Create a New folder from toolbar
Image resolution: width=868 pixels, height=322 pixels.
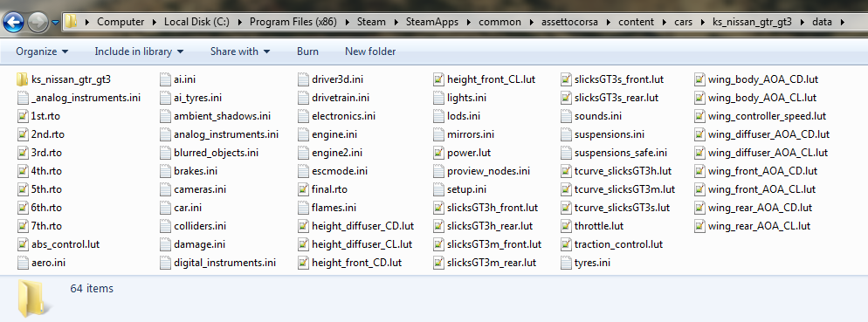tap(370, 51)
